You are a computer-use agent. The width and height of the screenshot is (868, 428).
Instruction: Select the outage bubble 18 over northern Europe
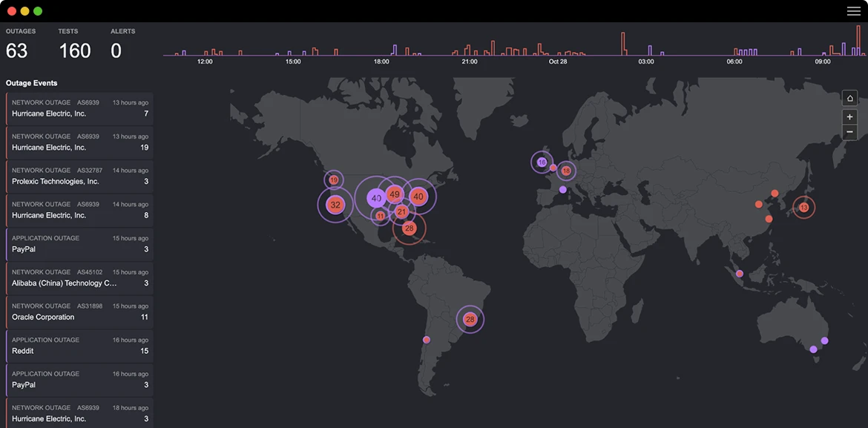[x=566, y=171]
